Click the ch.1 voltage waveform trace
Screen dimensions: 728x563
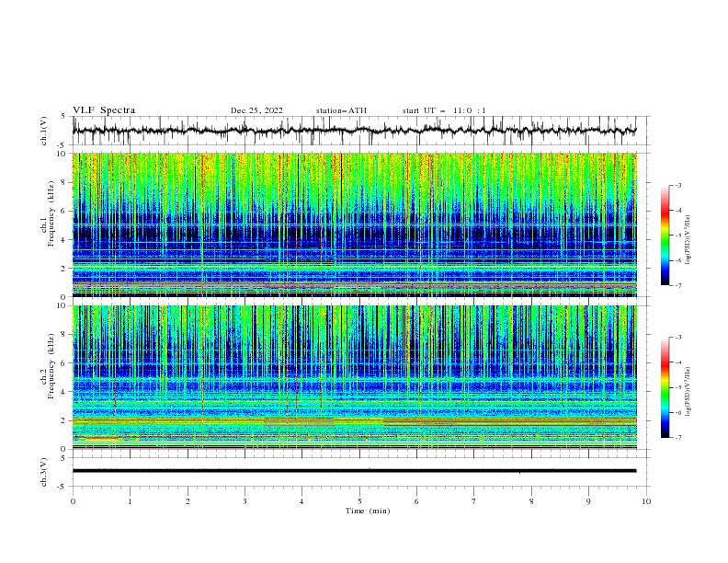click(354, 131)
